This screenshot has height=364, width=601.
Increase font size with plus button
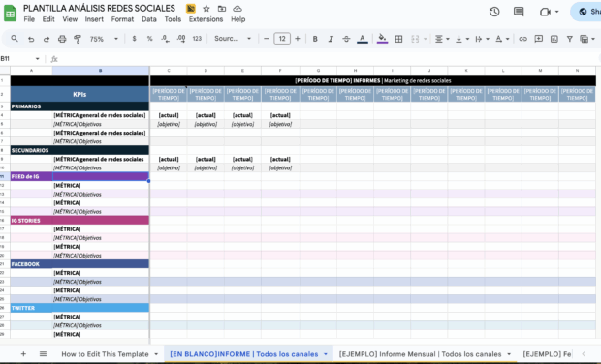click(x=298, y=39)
